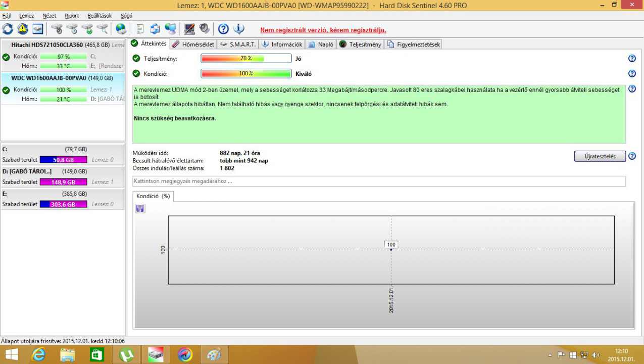Switch to the Hőmérséklet tab
The width and height of the screenshot is (644, 364).
pyautogui.click(x=193, y=44)
